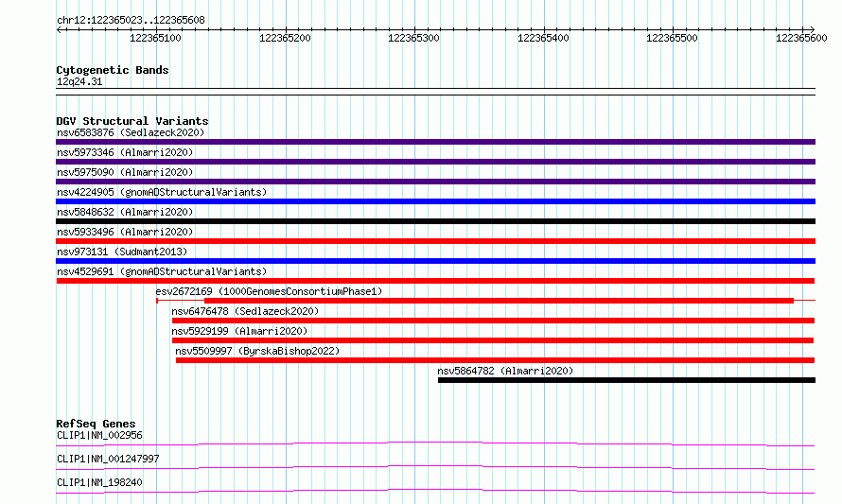Viewport: 842px width, 504px height.
Task: Click the 122365300 ruler tick label
Action: [413, 38]
